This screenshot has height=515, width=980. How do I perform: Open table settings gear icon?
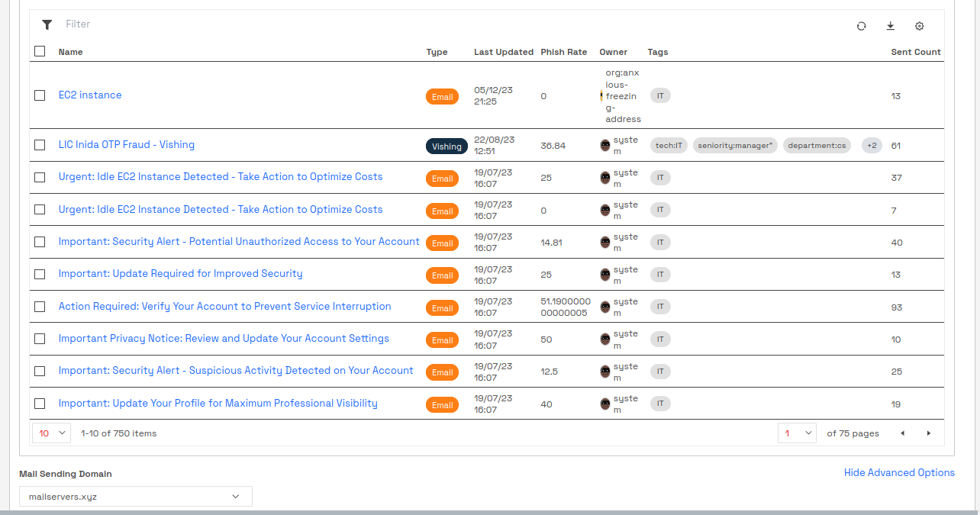click(x=919, y=26)
